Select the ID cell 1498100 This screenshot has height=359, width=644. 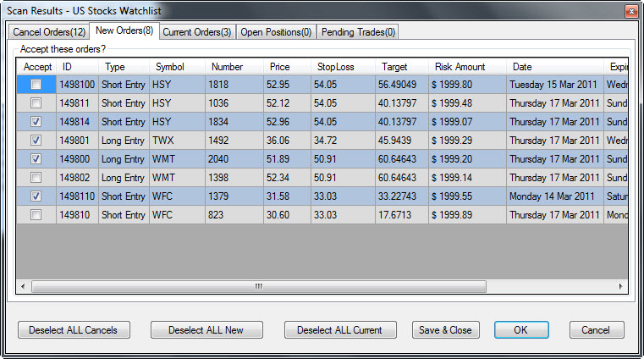click(77, 84)
